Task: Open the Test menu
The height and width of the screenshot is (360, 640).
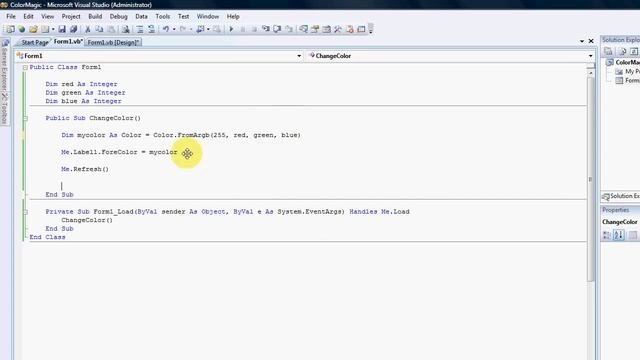Action: [x=183, y=16]
